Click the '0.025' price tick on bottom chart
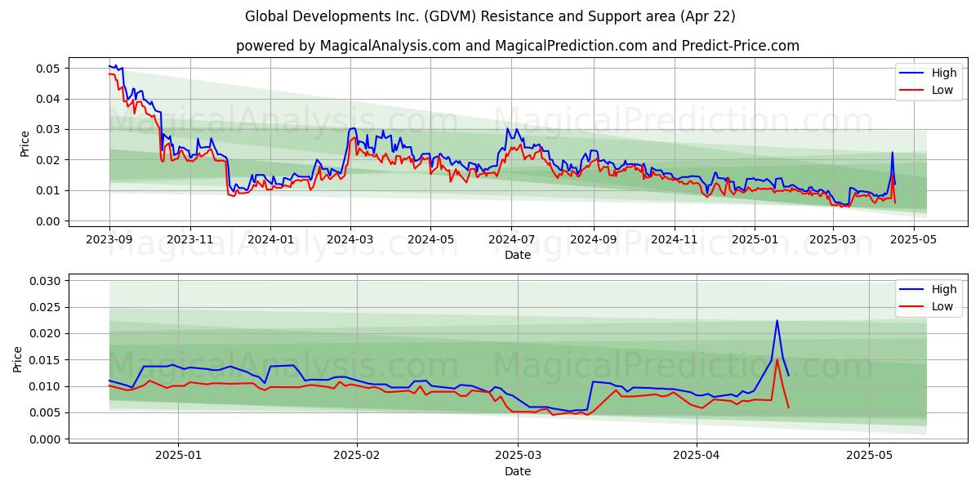 pyautogui.click(x=45, y=307)
